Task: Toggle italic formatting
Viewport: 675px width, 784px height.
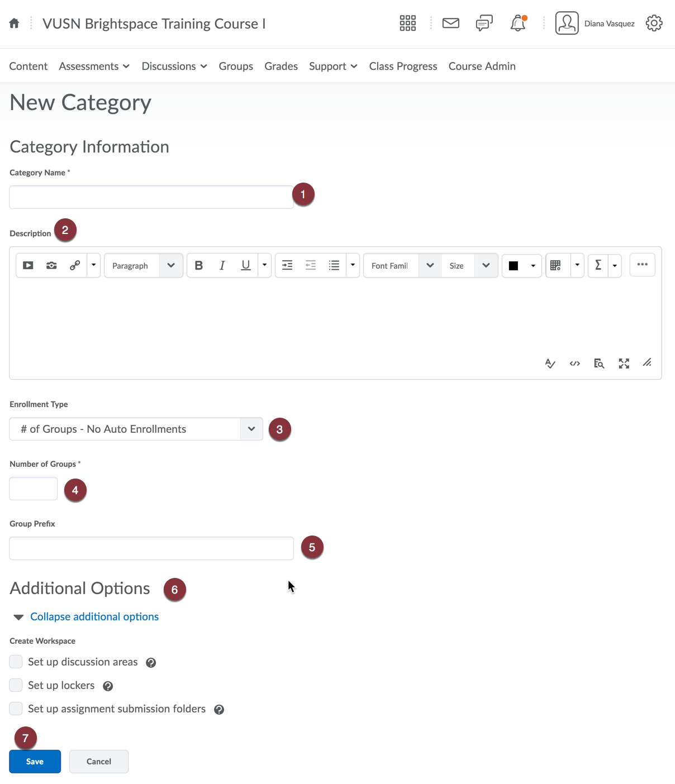Action: click(x=222, y=265)
